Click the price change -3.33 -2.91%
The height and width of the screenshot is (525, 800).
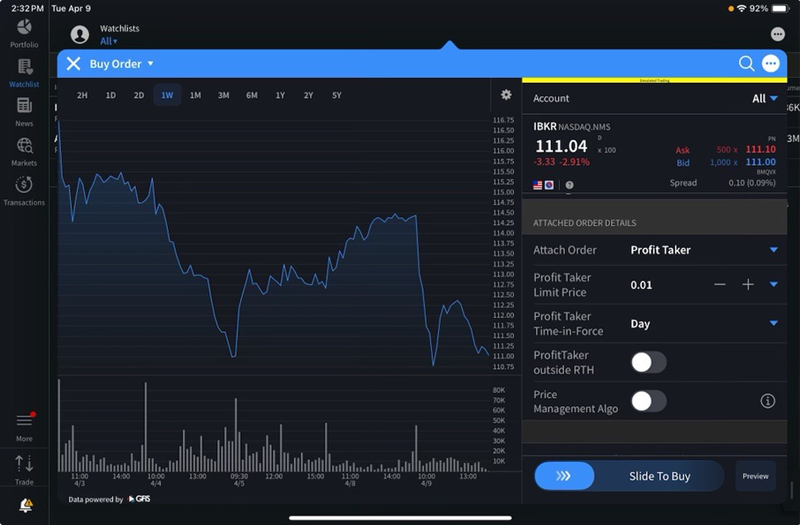tap(562, 162)
